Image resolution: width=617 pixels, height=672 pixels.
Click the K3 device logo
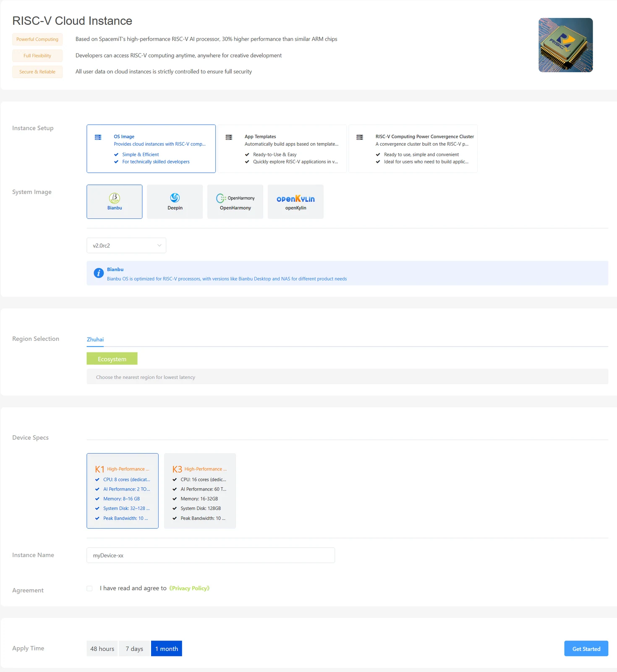(x=177, y=469)
